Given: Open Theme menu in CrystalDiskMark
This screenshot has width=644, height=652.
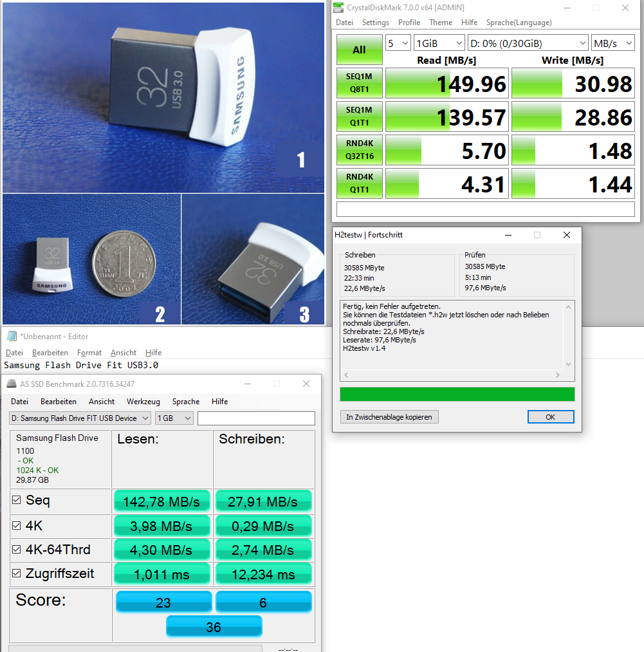Looking at the screenshot, I should tap(441, 23).
